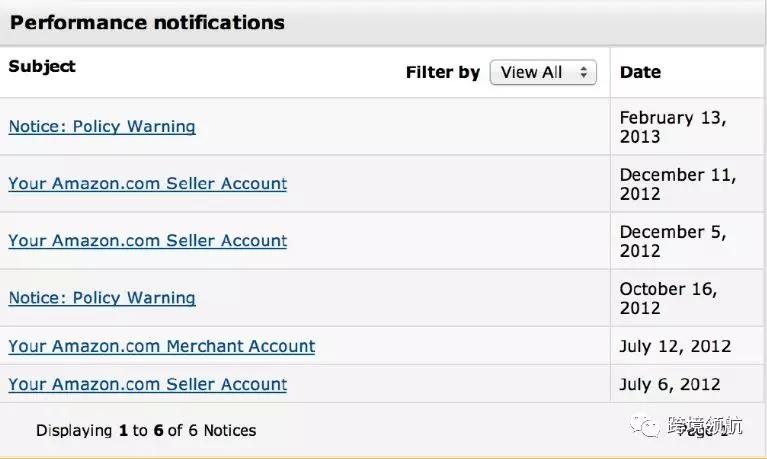Open the February 13, 2013 Policy Warning notice
Viewport: 767px width, 459px height.
pos(102,127)
